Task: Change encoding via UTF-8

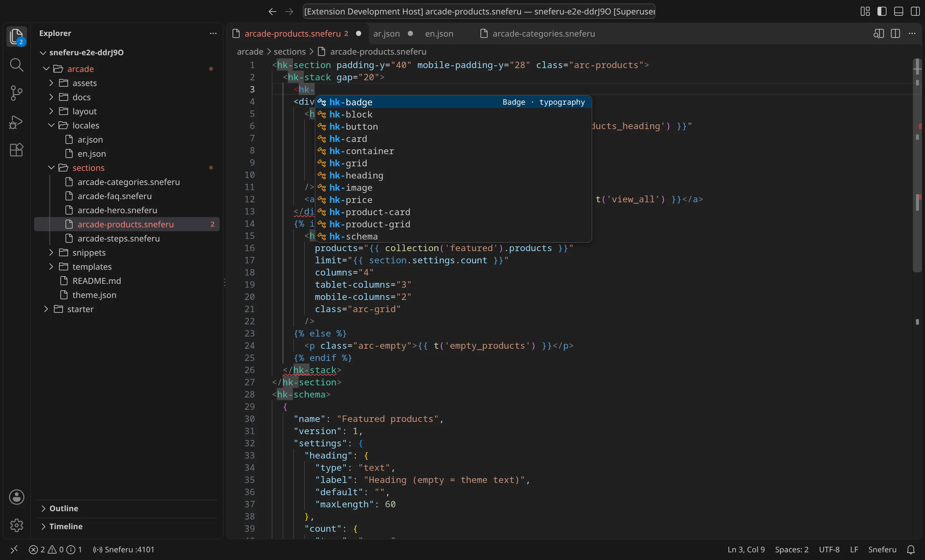Action: [829, 549]
